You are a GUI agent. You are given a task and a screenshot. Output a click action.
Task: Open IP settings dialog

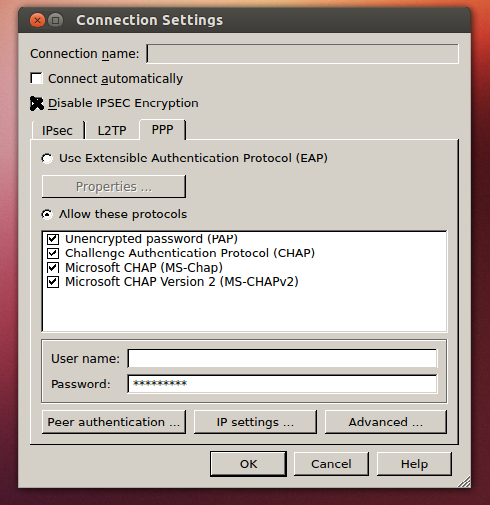tap(255, 422)
